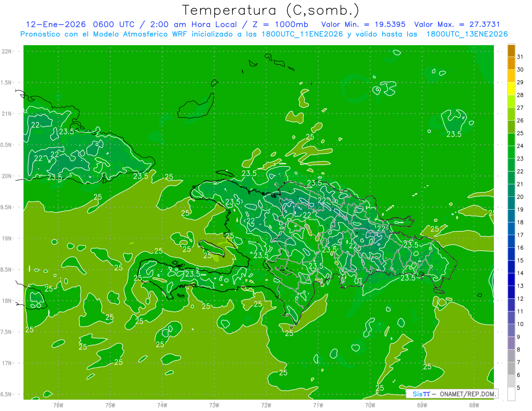Click the '70W' longitude axis label
532x411 pixels.
[370, 405]
